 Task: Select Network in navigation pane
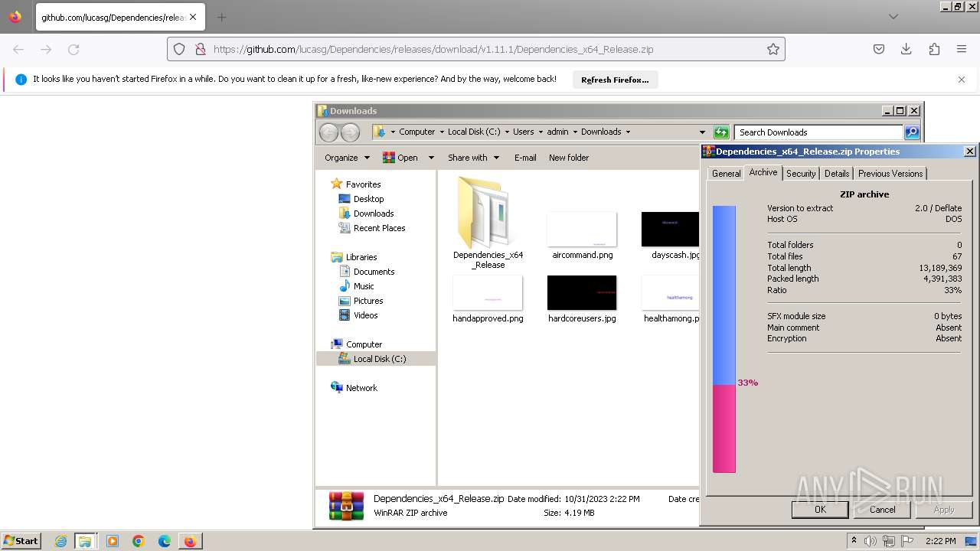361,388
